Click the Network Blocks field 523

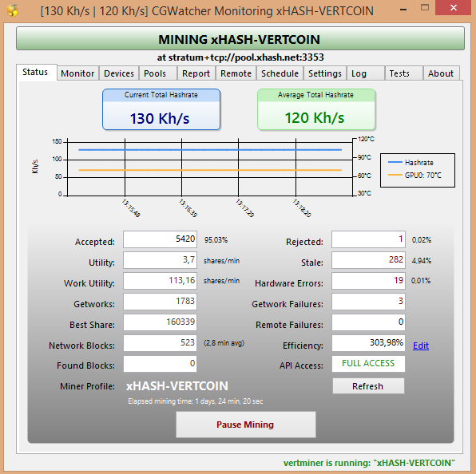(160, 343)
